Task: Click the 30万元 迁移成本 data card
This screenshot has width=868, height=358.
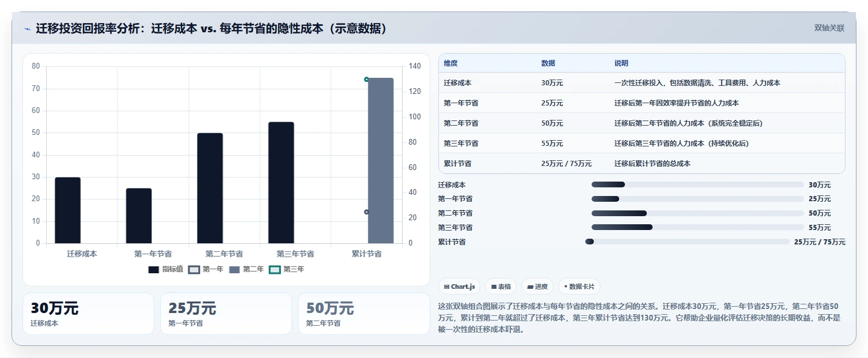Action: coord(88,314)
